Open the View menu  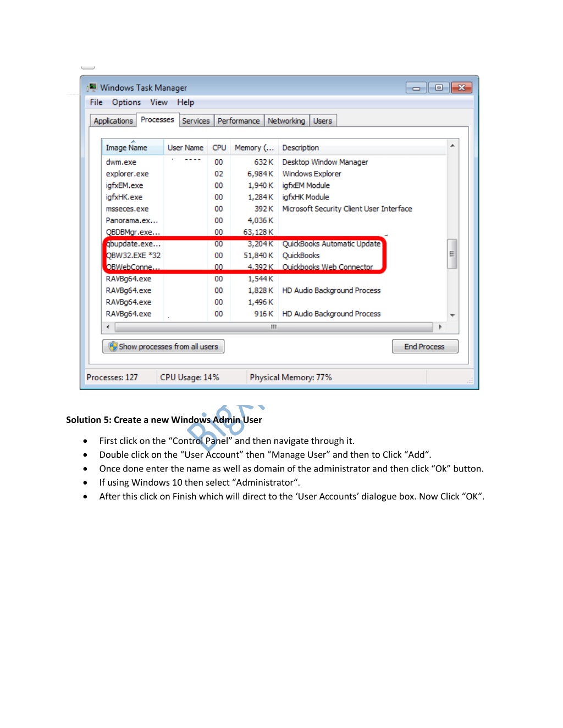point(159,102)
